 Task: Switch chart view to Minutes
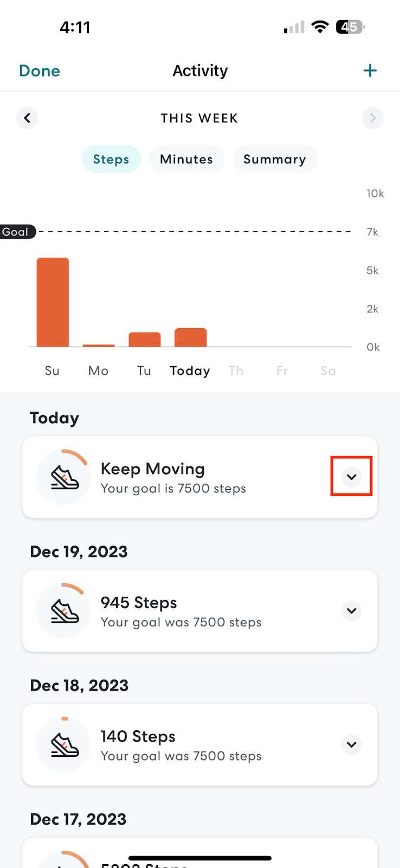(186, 159)
